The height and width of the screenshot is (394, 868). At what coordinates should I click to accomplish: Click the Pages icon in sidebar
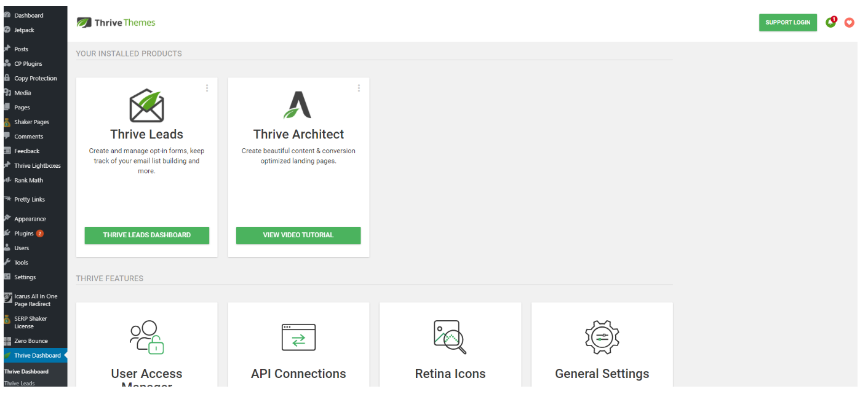7,107
